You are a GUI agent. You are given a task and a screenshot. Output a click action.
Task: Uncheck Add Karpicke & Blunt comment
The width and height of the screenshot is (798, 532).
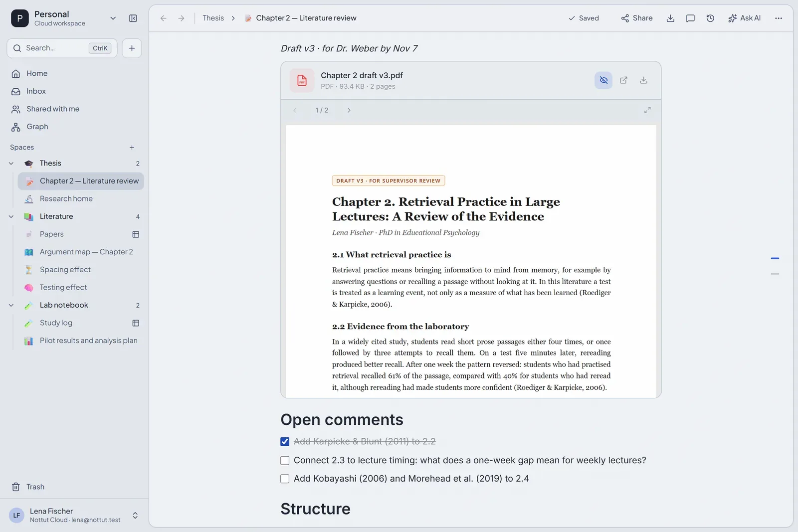coord(285,442)
